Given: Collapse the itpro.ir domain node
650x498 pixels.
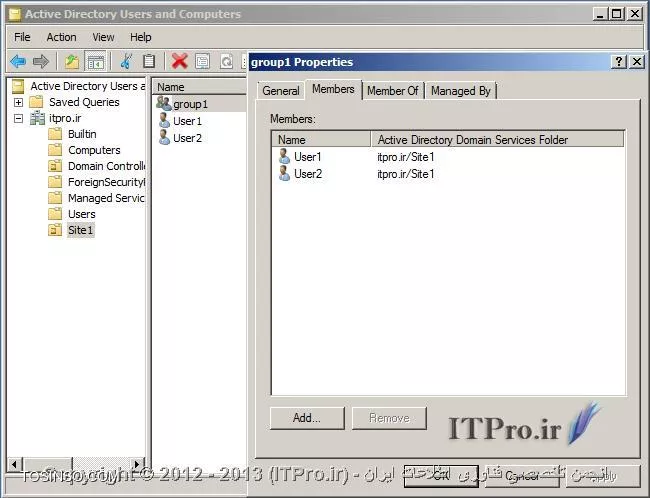Looking at the screenshot, I should pos(18,118).
